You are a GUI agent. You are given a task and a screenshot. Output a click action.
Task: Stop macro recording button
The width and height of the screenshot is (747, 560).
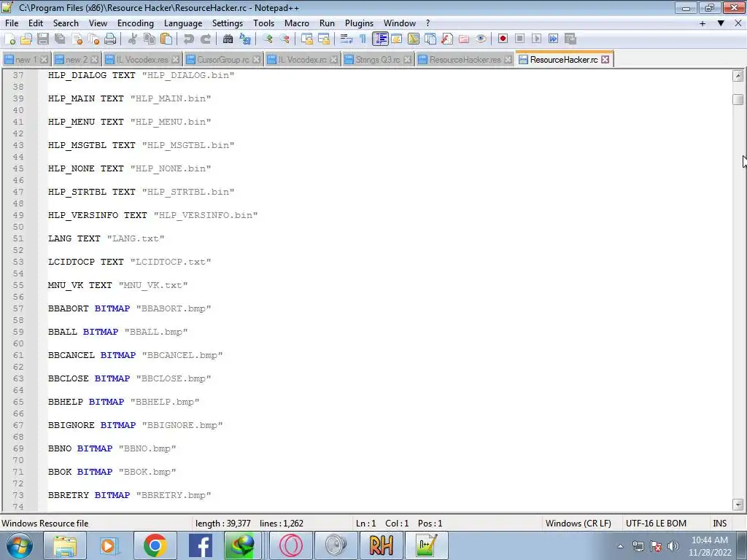click(x=519, y=39)
